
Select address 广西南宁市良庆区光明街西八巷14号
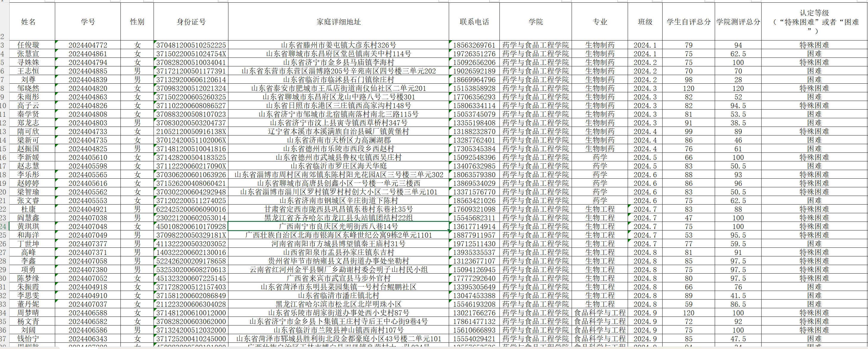coord(338,227)
